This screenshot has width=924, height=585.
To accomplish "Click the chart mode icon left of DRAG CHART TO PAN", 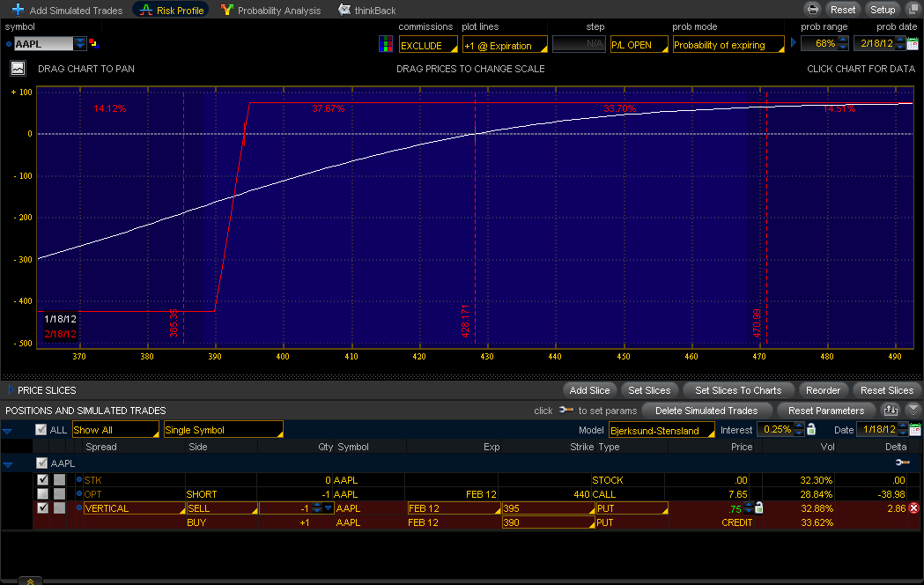I will [x=18, y=69].
